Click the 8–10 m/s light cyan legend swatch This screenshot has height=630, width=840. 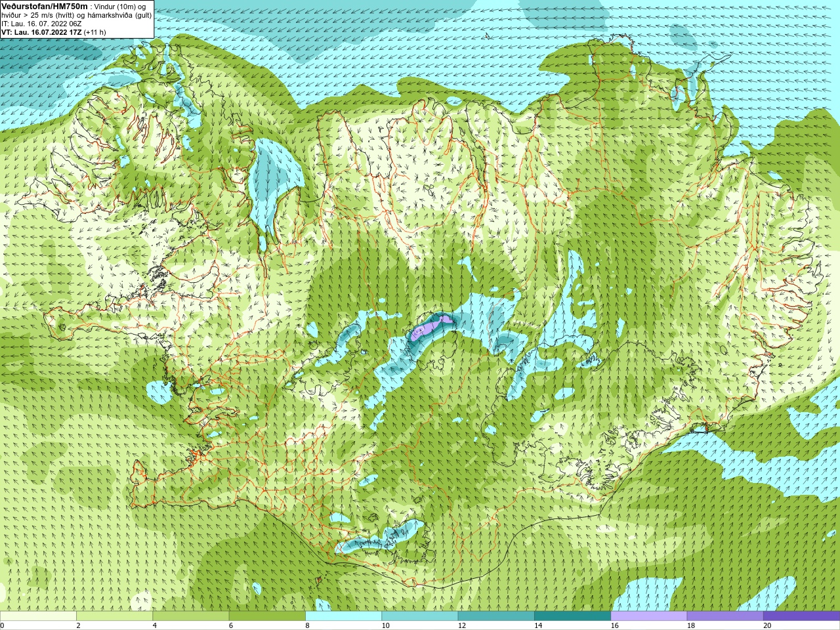point(343,616)
